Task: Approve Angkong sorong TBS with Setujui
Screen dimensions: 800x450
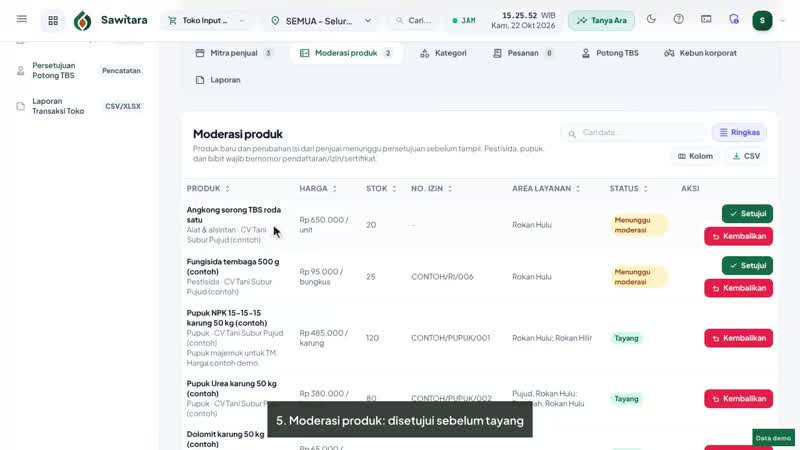Action: point(747,214)
